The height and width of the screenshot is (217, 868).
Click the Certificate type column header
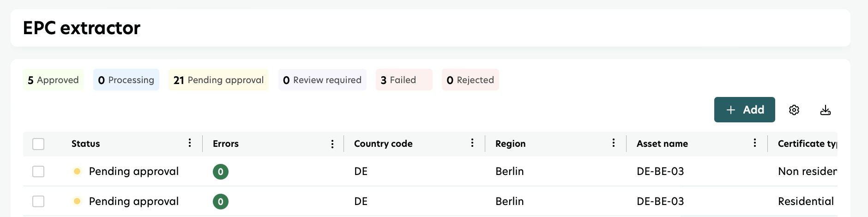807,144
